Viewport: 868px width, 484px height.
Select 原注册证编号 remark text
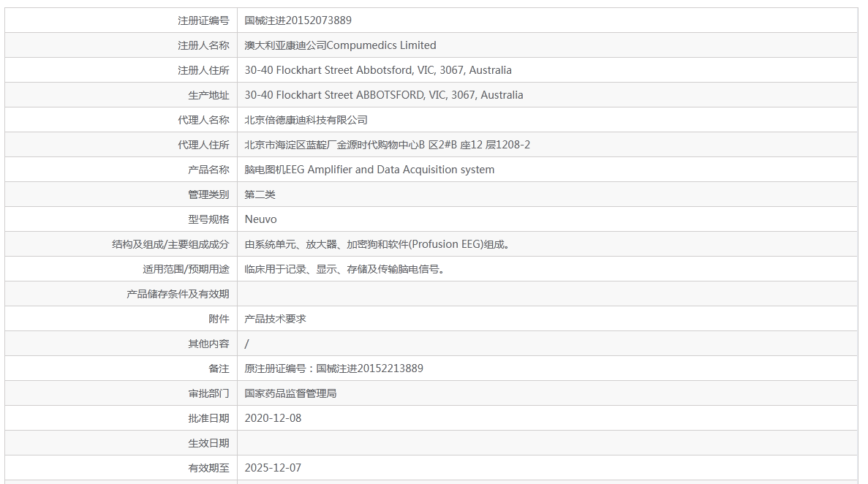(x=333, y=368)
